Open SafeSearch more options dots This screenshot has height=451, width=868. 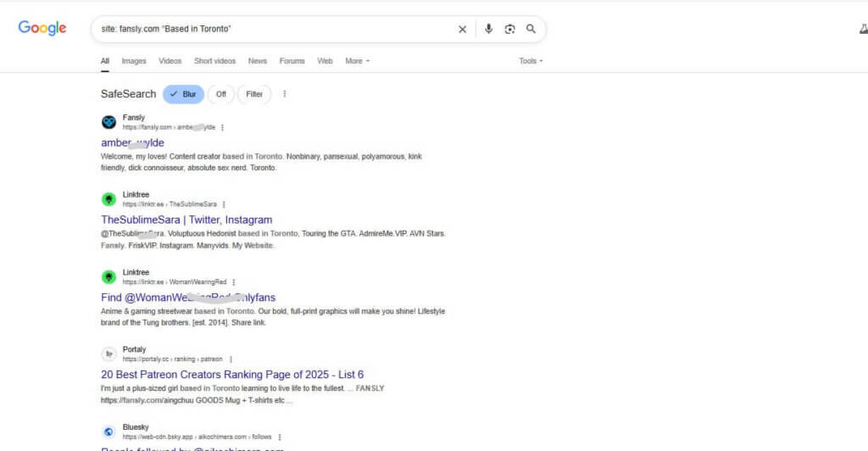pyautogui.click(x=285, y=94)
